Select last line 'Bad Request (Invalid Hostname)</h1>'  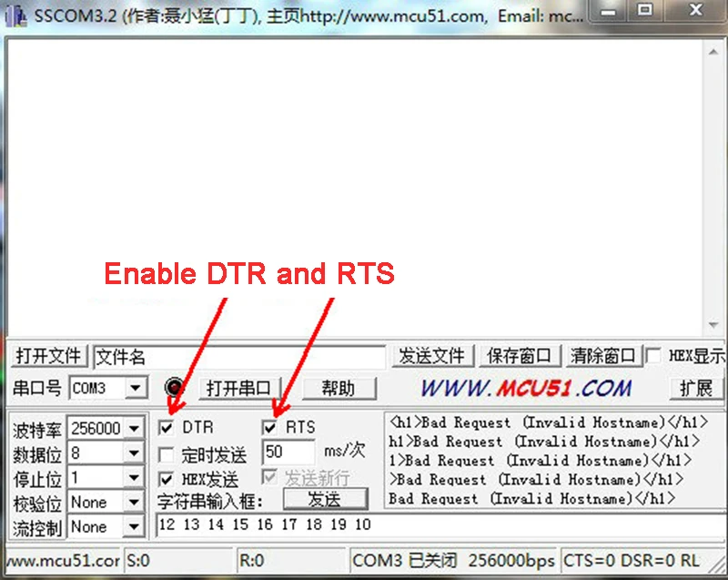coord(532,499)
